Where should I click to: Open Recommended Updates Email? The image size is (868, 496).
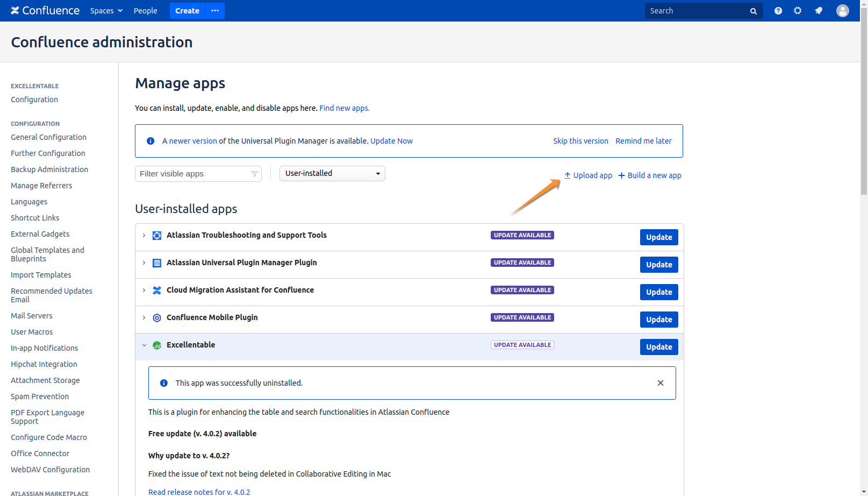[x=52, y=295]
